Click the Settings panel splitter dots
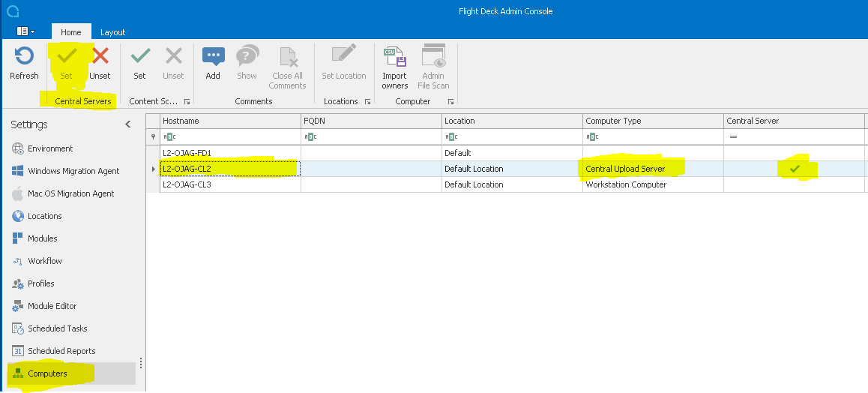Viewport: 868px width, 393px height. pos(141,363)
